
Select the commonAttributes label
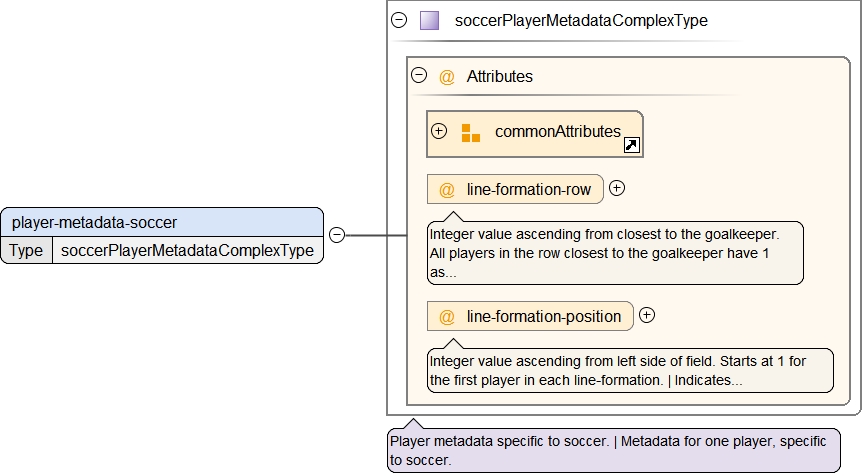(557, 132)
